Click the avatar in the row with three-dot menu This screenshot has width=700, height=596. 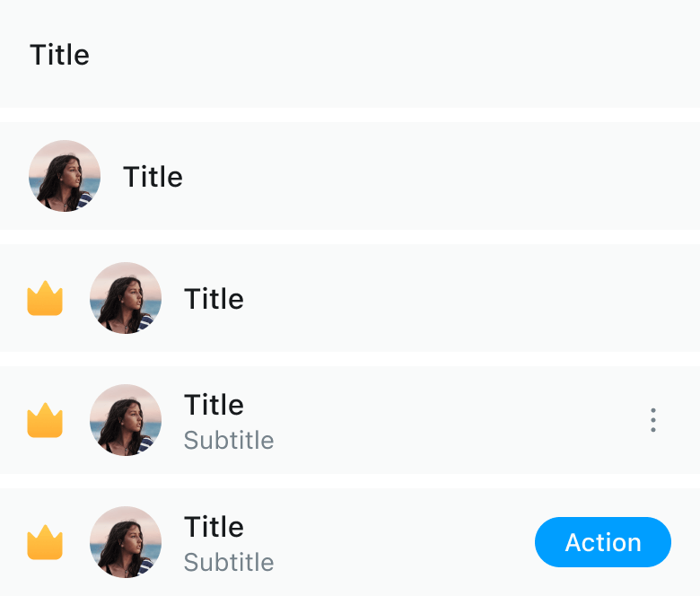(126, 420)
